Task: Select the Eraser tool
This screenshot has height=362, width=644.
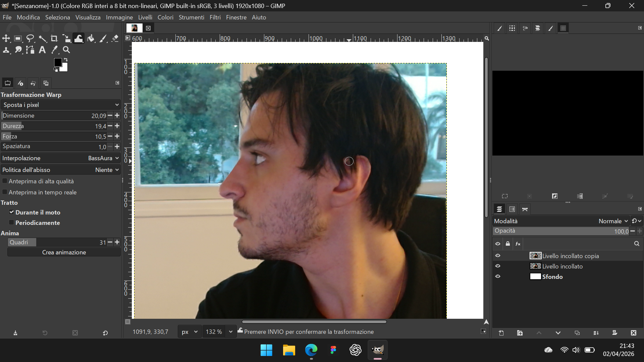Action: [115, 39]
